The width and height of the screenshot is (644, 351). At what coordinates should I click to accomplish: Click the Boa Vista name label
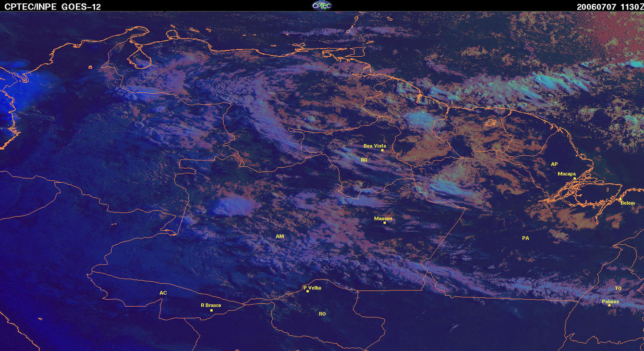[x=375, y=146]
